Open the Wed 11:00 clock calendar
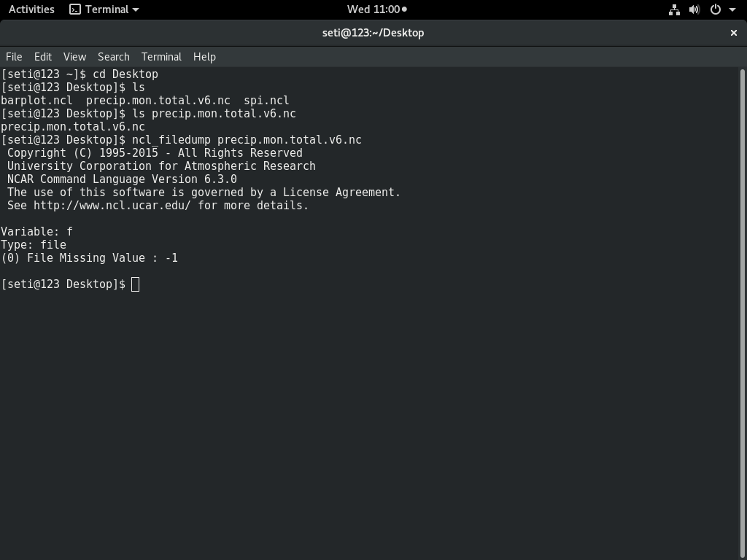 click(x=376, y=9)
